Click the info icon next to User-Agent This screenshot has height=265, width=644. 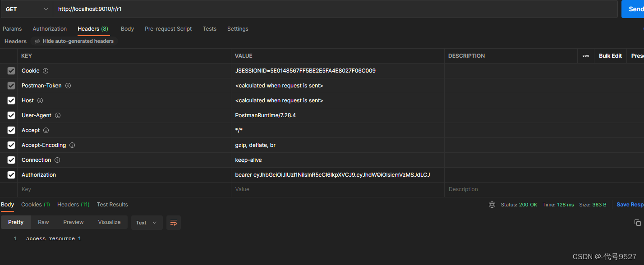[x=58, y=115]
